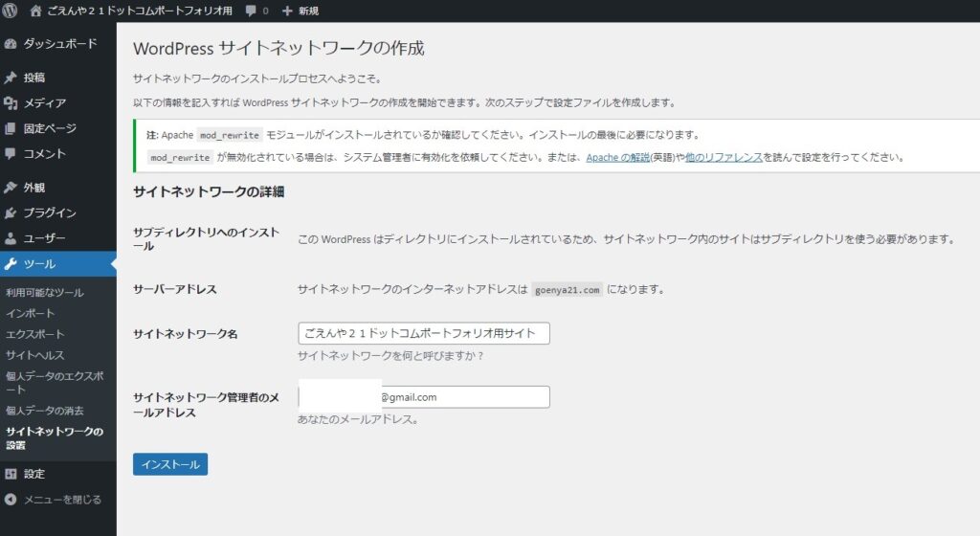Focus the administrator email address field
Screen dimensions: 980x536
[x=424, y=396]
